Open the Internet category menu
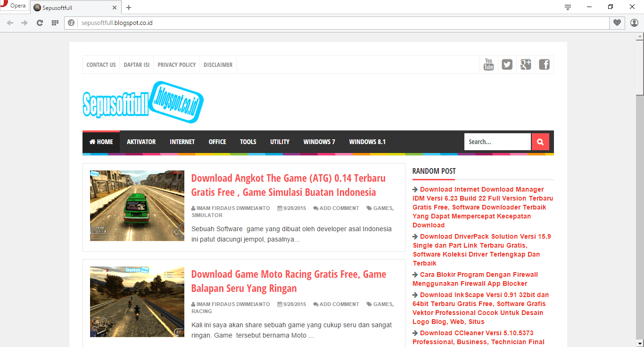Image resolution: width=644 pixels, height=347 pixels. coord(182,142)
